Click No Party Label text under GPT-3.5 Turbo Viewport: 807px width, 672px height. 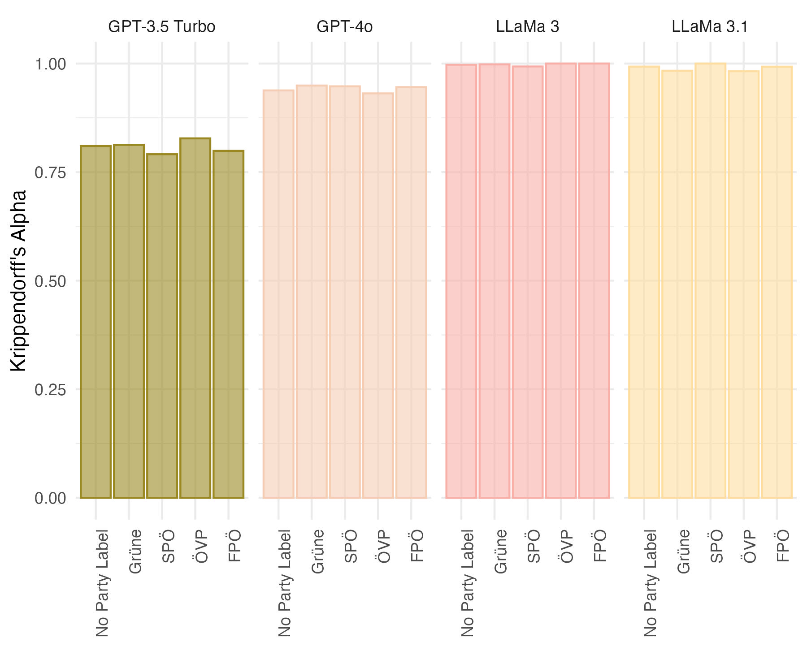[102, 583]
